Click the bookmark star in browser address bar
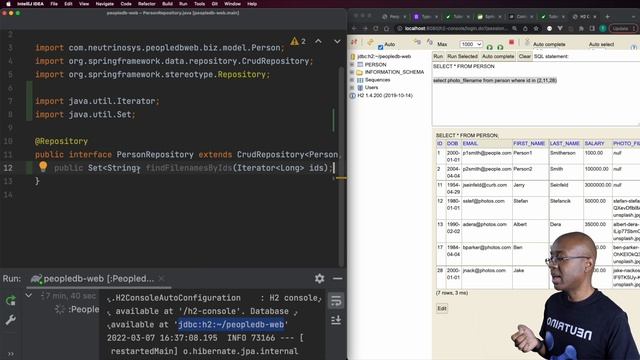Viewport: 640px width, 360px height. pos(536,29)
